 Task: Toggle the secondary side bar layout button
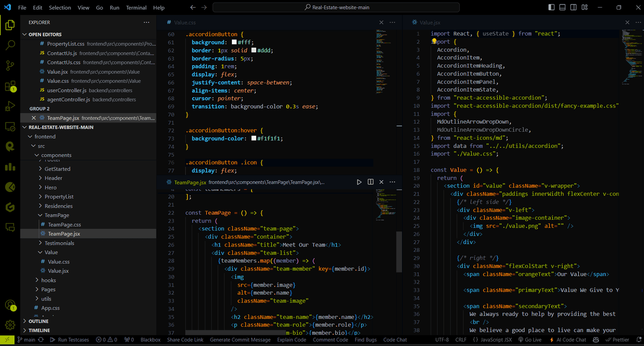[574, 8]
